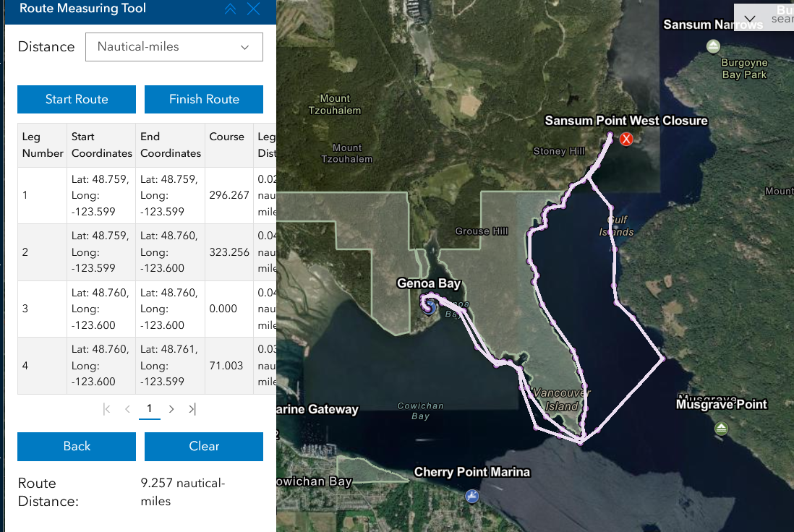
Task: Click the Burgoyne Bay Park marker icon
Action: 714,47
